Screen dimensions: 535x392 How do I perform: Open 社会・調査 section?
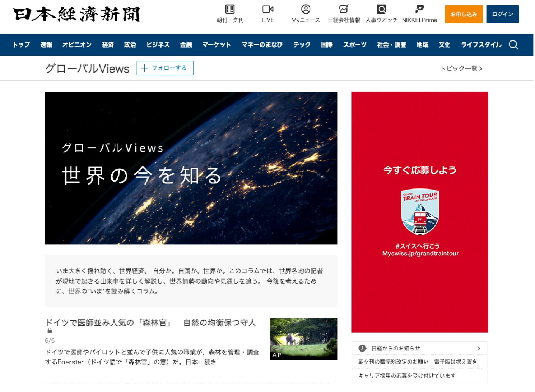(x=391, y=45)
